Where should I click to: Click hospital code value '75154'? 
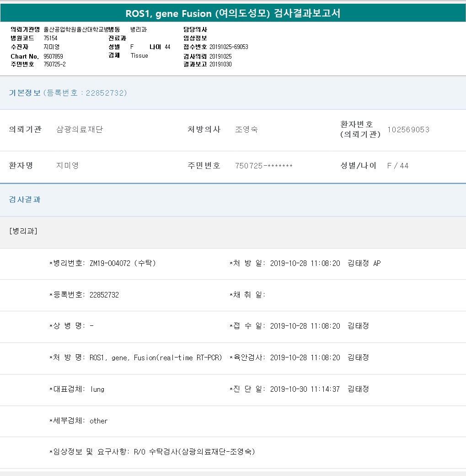[50, 38]
